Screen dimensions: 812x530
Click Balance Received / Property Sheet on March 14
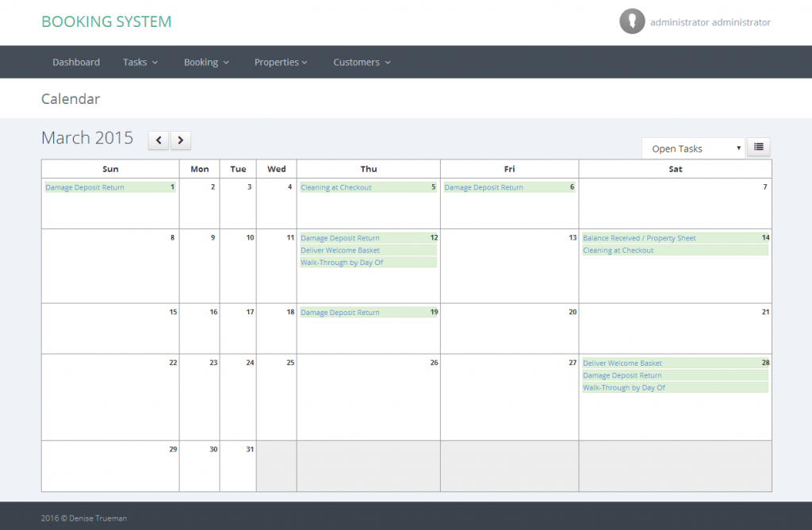tap(638, 237)
